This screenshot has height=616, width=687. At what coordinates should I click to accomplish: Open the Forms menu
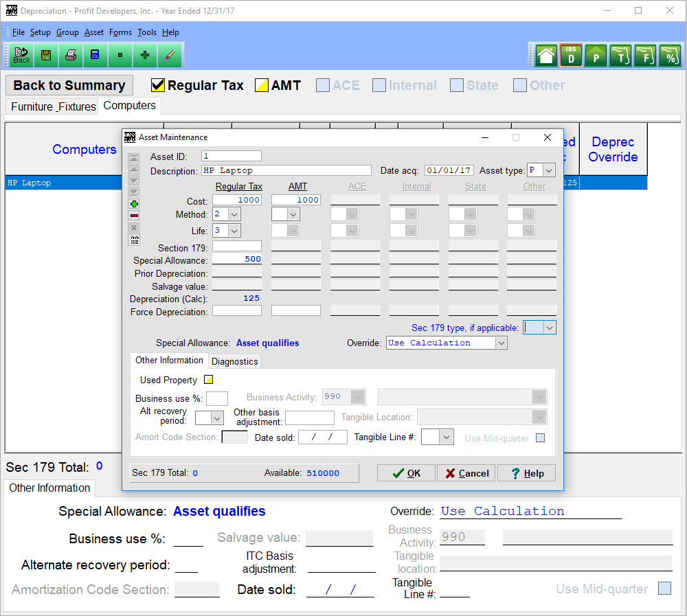coord(120,32)
